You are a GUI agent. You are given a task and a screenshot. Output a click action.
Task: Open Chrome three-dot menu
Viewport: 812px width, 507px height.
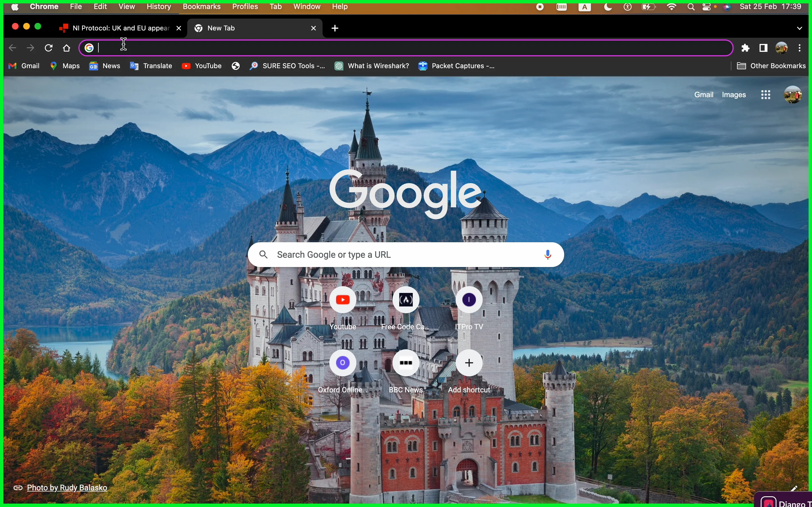(800, 48)
